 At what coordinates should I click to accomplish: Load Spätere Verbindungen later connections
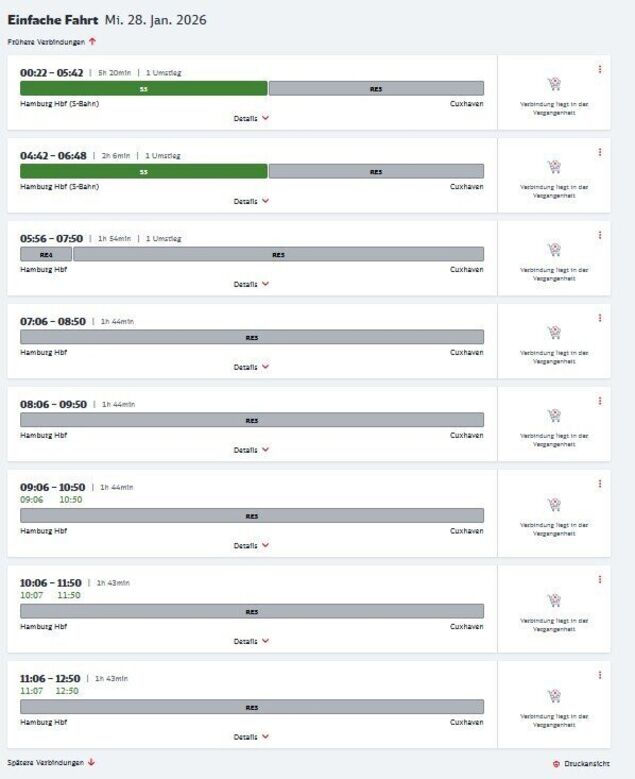tap(51, 762)
